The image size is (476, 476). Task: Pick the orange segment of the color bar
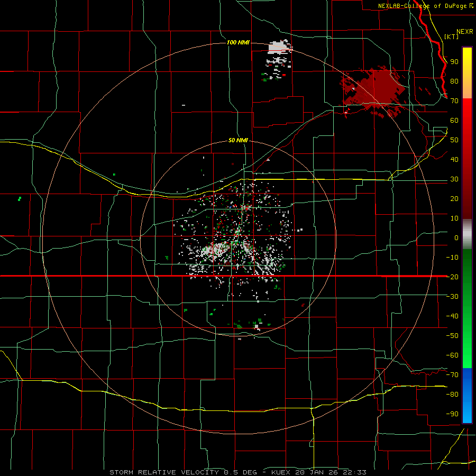[x=467, y=89]
